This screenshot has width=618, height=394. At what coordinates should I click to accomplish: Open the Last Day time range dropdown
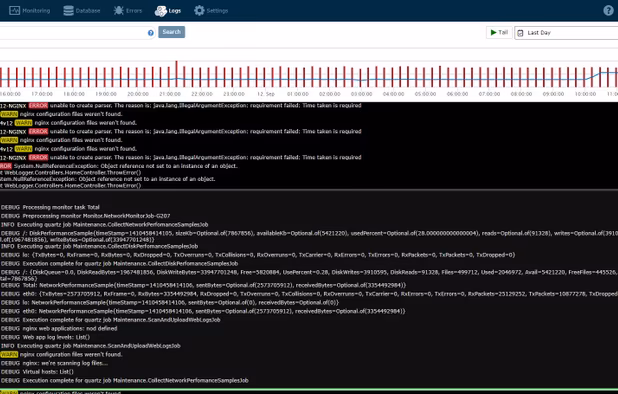[566, 33]
